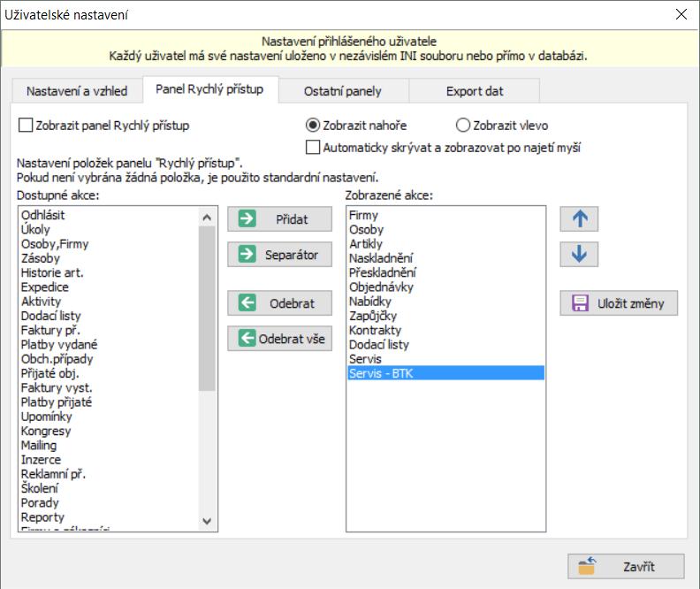Switch to Export dat tab

tap(475, 91)
